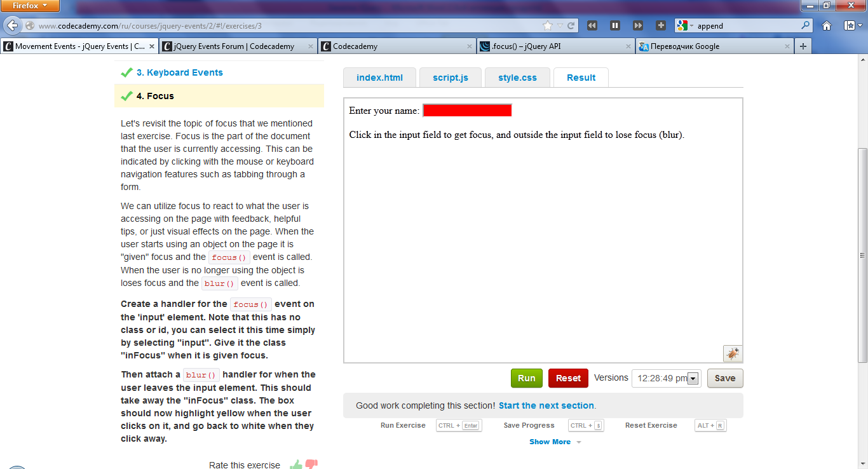Switch to jQuery Events Forum tab
This screenshot has height=469, width=868.
[238, 46]
